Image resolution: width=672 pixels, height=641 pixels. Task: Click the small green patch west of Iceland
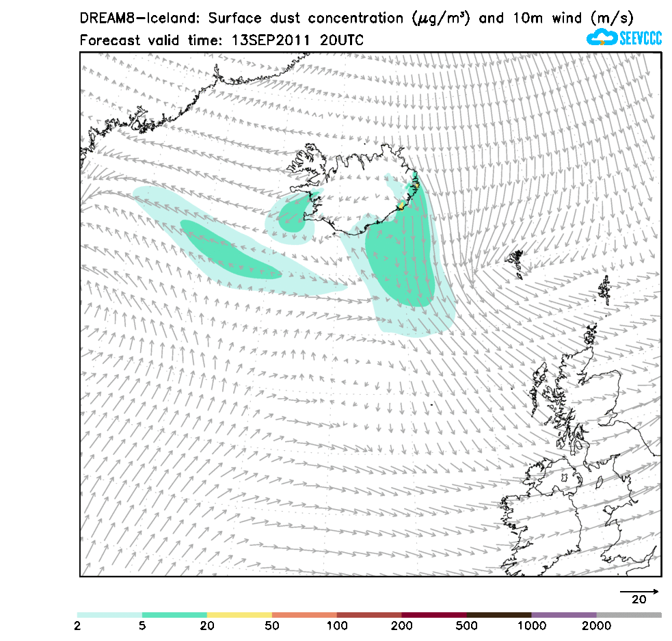[x=294, y=215]
